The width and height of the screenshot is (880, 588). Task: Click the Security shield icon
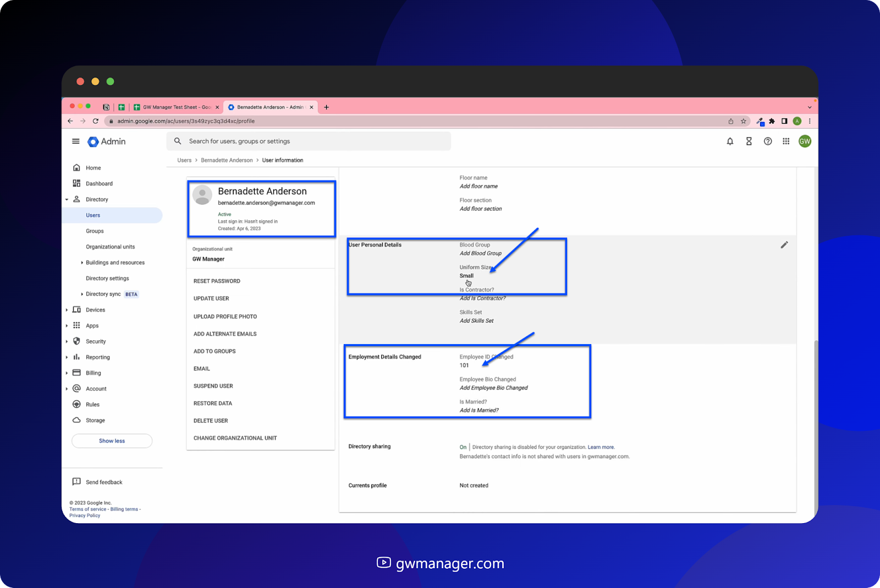pos(76,341)
